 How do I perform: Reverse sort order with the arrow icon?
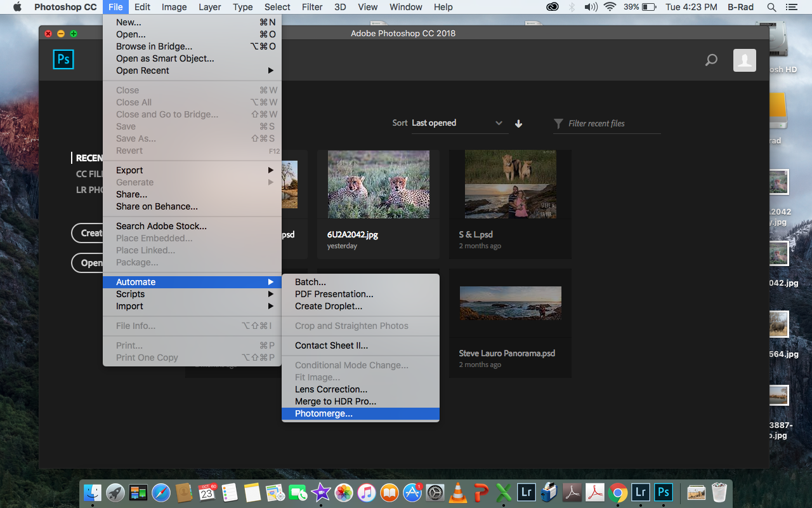518,124
